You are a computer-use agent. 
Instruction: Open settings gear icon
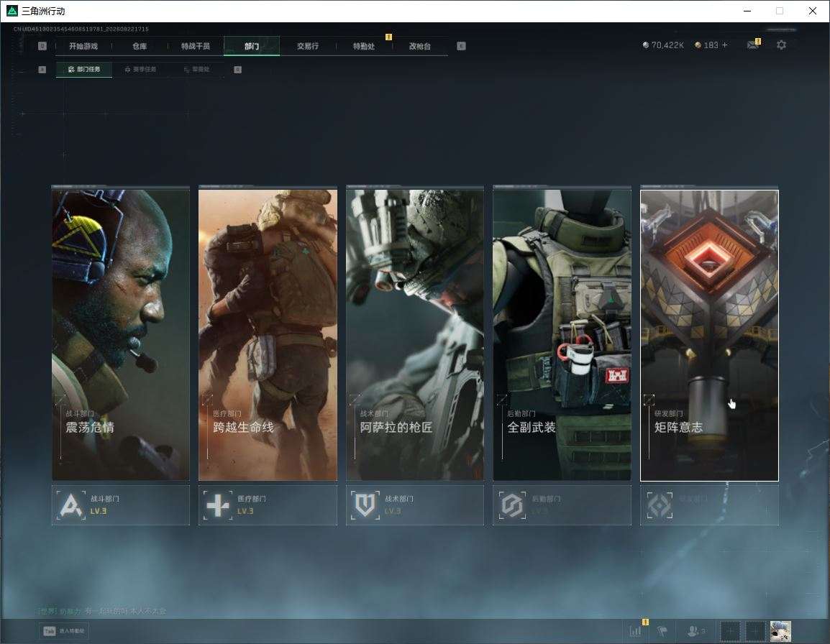[781, 45]
